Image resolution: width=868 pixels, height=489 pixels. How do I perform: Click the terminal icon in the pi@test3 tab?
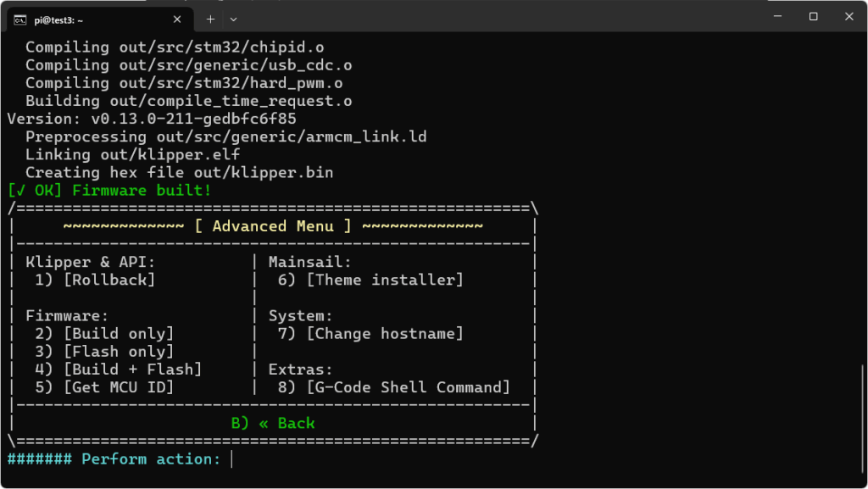pos(19,19)
